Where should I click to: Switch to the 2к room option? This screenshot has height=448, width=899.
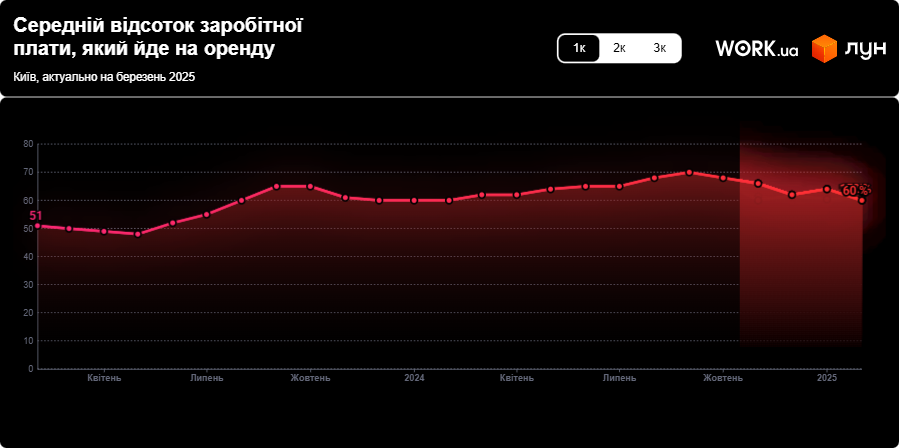[619, 48]
